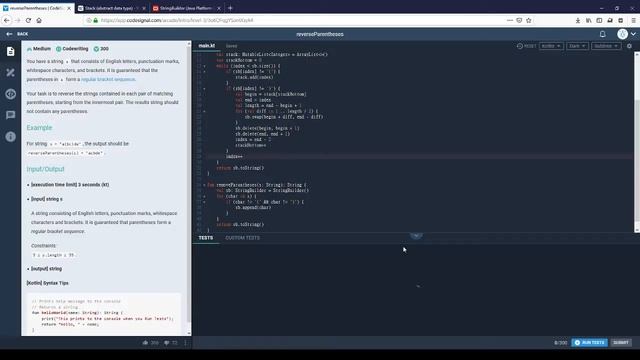
Task: Open editor settings gear icon
Action: [629, 46]
